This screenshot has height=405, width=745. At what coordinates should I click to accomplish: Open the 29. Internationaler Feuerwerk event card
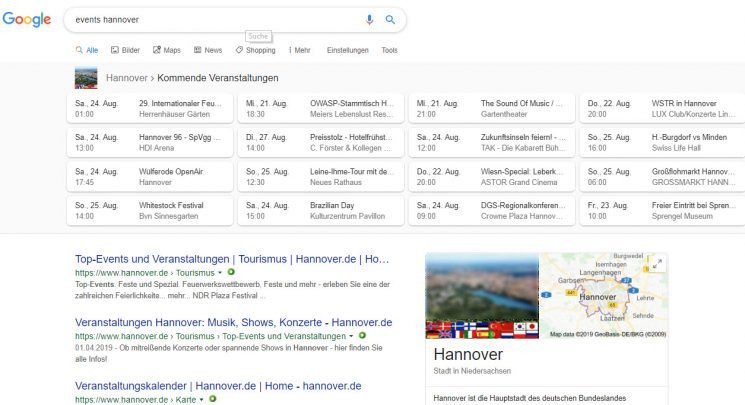(150, 108)
